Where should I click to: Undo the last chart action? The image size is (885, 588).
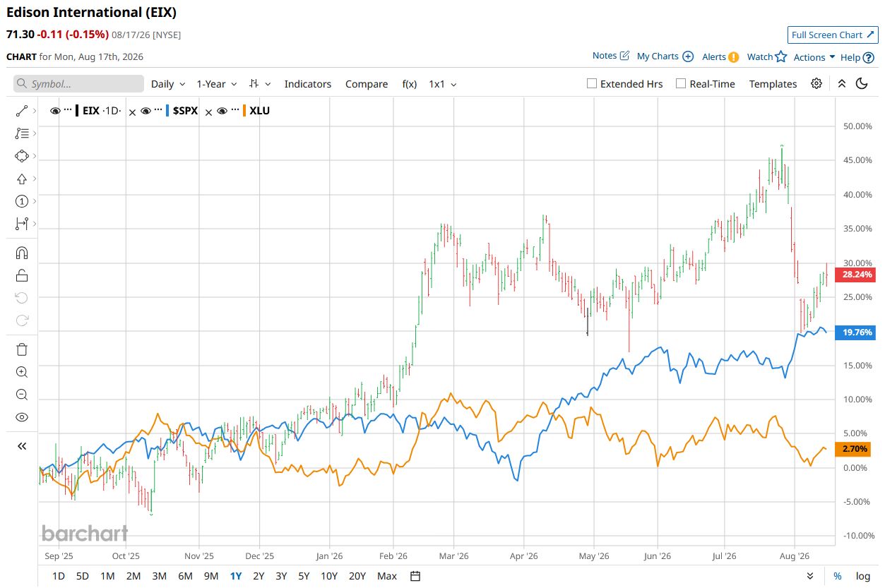(21, 298)
